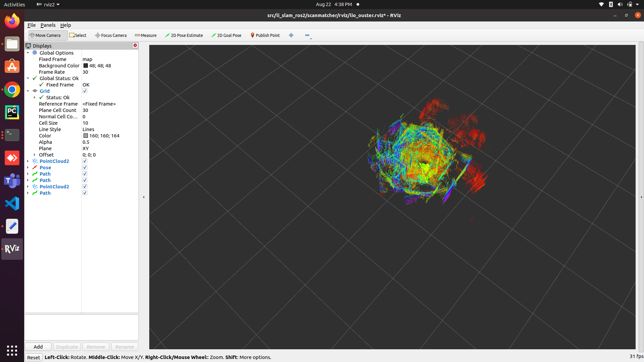Uncheck the Grid display checkbox
This screenshot has height=362, width=644.
85,91
